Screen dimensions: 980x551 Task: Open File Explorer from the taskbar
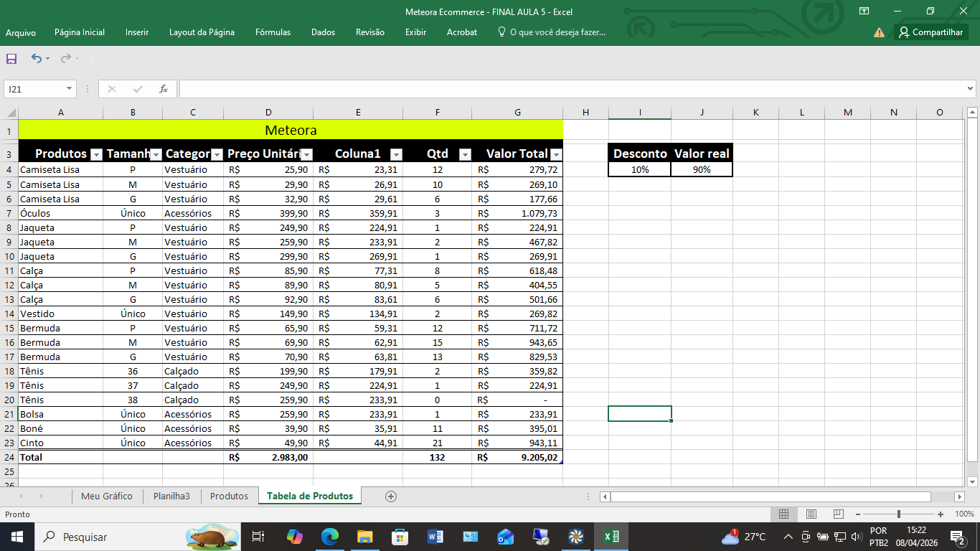(x=364, y=537)
